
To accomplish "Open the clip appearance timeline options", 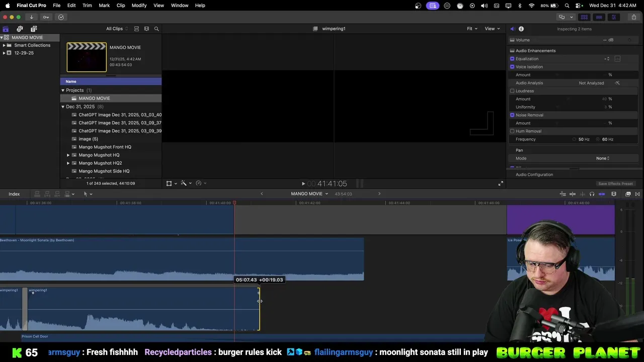I will pos(614,194).
